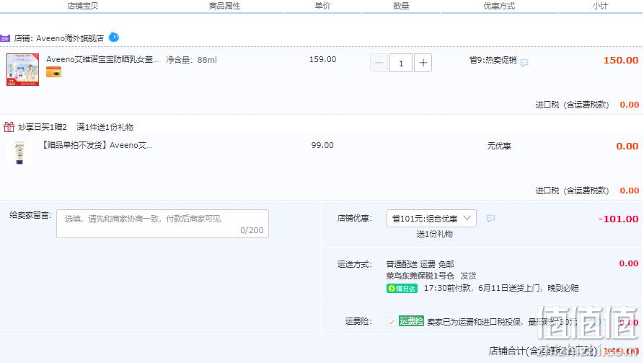The image size is (644, 363).
Task: Click the 满1件送1份礼物 text
Action: pyautogui.click(x=105, y=127)
